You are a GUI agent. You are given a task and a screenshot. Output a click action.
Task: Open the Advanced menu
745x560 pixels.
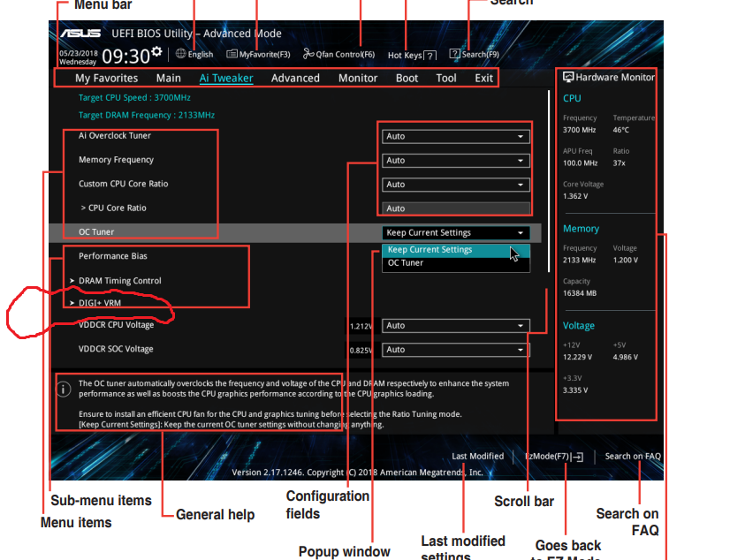(x=295, y=78)
